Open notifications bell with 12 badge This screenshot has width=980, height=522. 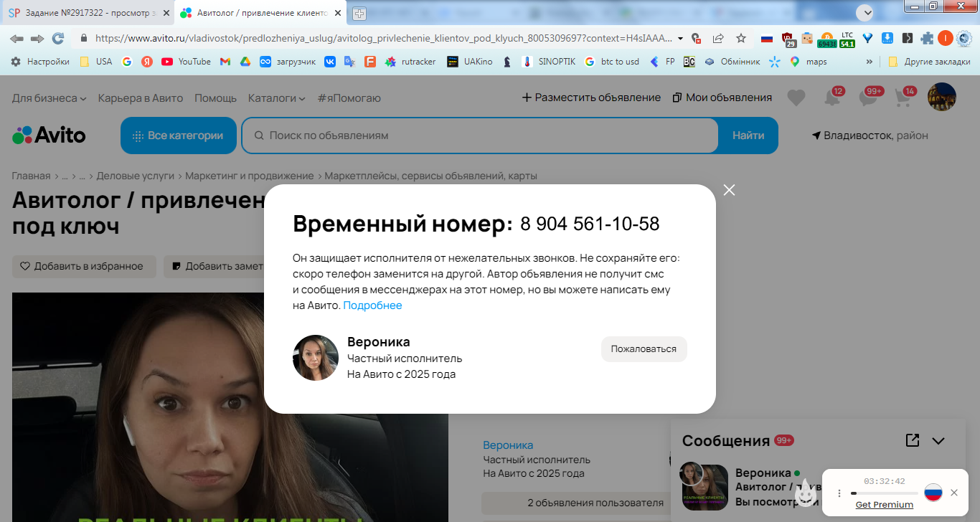[832, 98]
